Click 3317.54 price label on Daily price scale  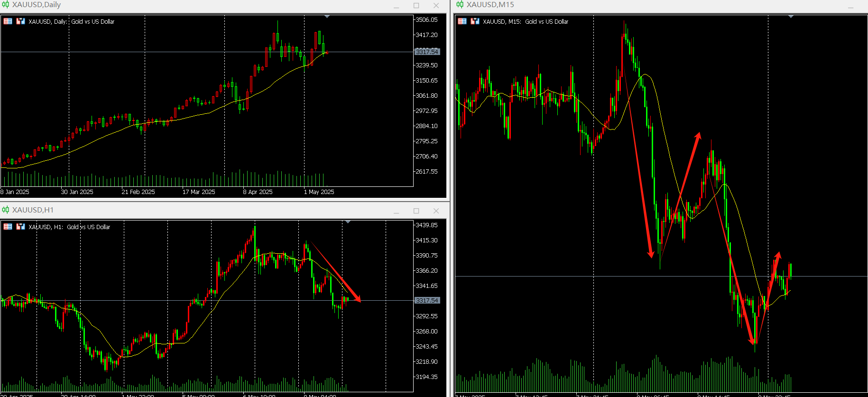click(x=427, y=52)
